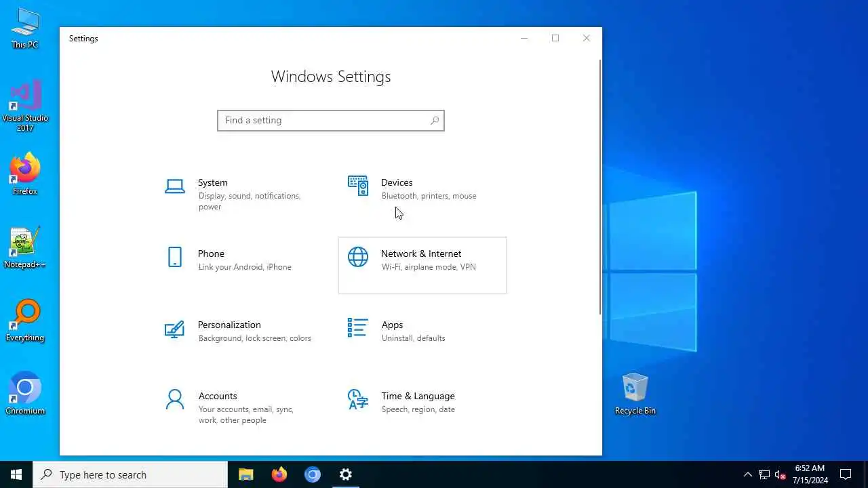Viewport: 868px width, 488px height.
Task: Launch Chromium from the taskbar
Action: click(x=312, y=474)
